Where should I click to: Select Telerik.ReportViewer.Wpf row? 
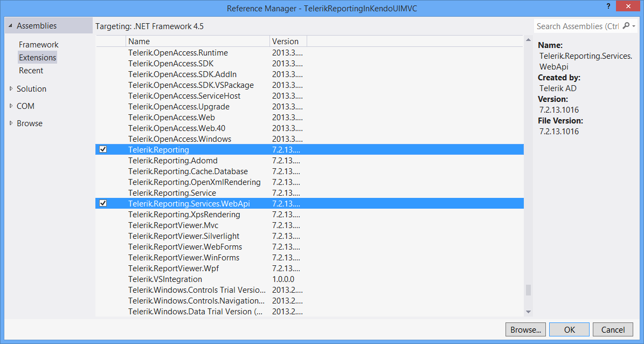click(x=309, y=268)
